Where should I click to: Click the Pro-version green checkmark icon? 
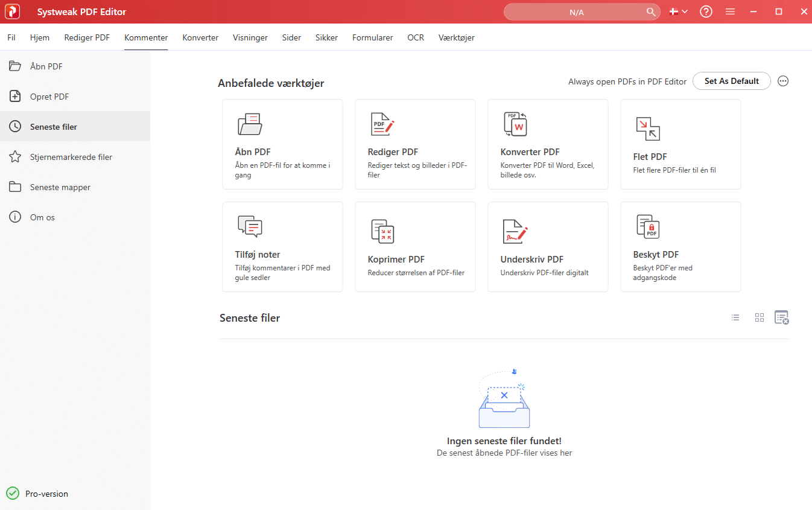13,494
